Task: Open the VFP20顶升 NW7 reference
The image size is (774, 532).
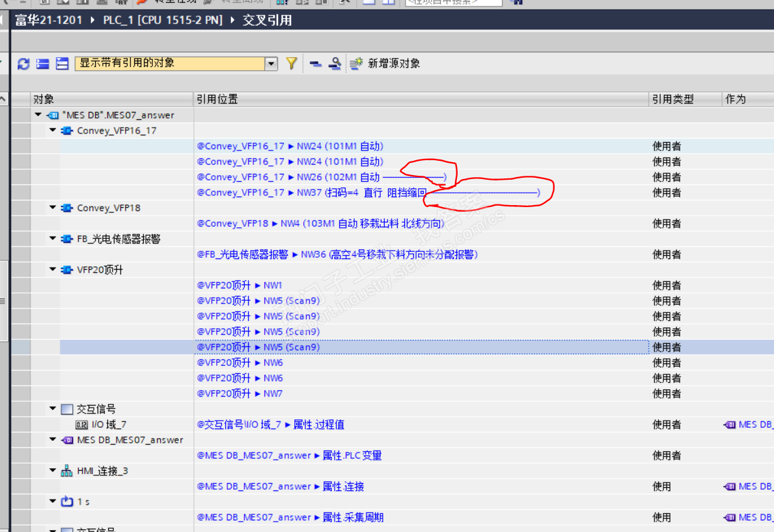Action: [x=240, y=394]
